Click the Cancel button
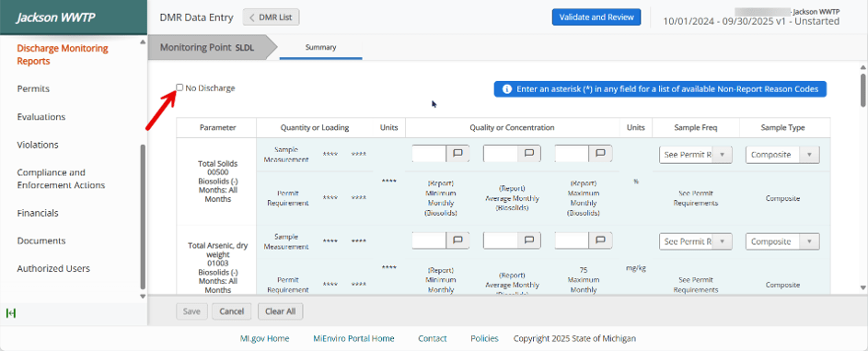This screenshot has width=868, height=351. (231, 311)
